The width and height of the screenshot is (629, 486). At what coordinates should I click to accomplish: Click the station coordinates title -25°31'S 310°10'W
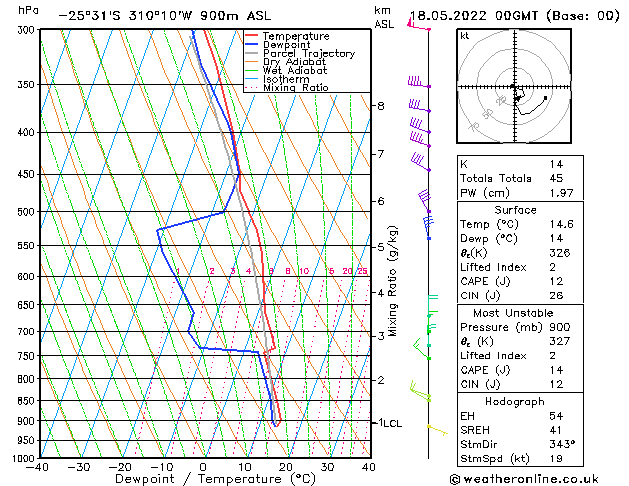pos(126,16)
